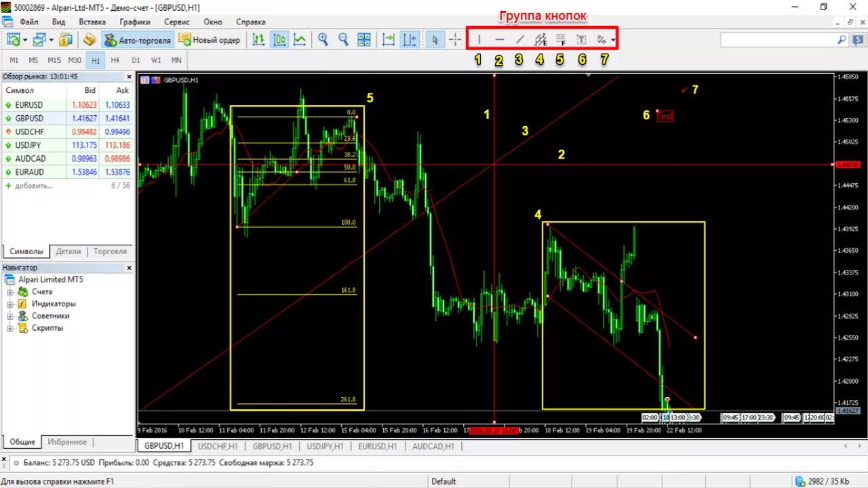Close the Навигатор panel

tap(130, 268)
